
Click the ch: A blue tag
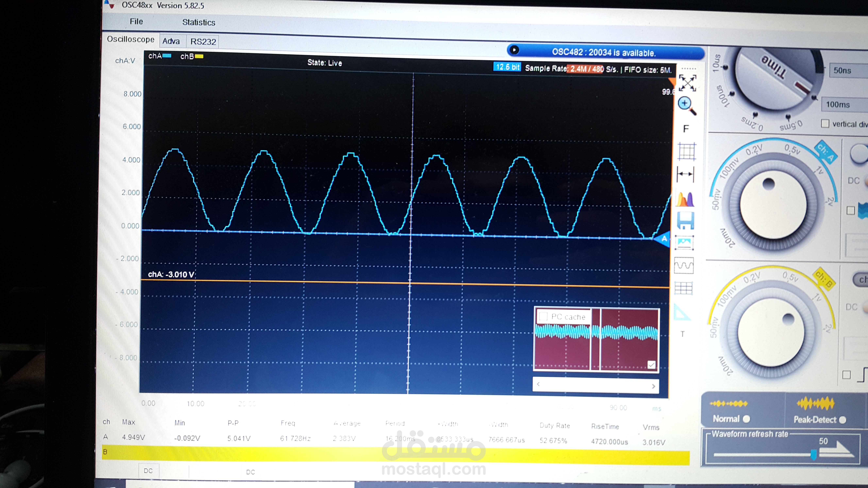826,152
